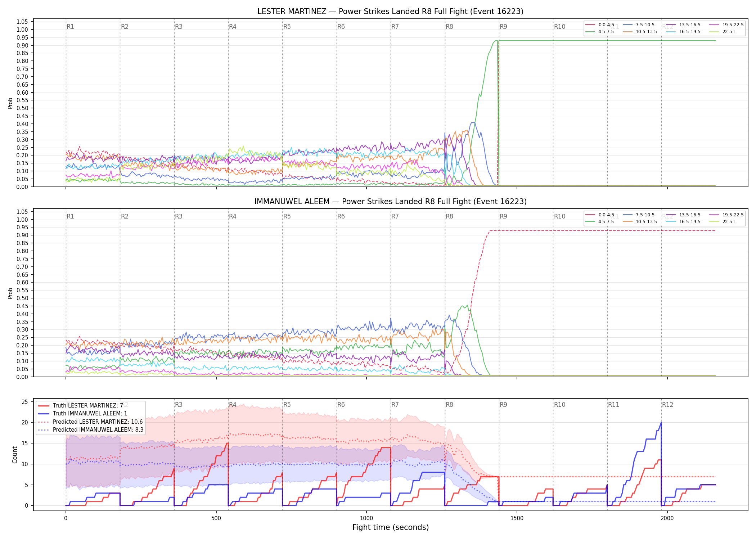Image resolution: width=756 pixels, height=540 pixels.
Task: Click the R8 round marker in top chart
Action: [449, 27]
